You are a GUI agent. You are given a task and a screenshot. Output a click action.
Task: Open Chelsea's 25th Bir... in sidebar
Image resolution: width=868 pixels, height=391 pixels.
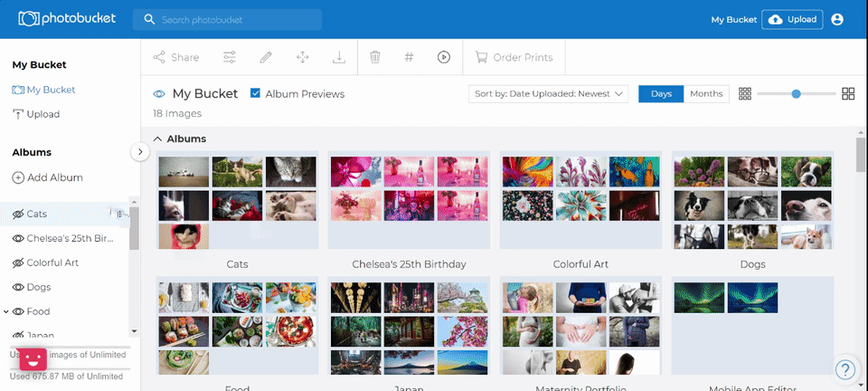pos(71,238)
